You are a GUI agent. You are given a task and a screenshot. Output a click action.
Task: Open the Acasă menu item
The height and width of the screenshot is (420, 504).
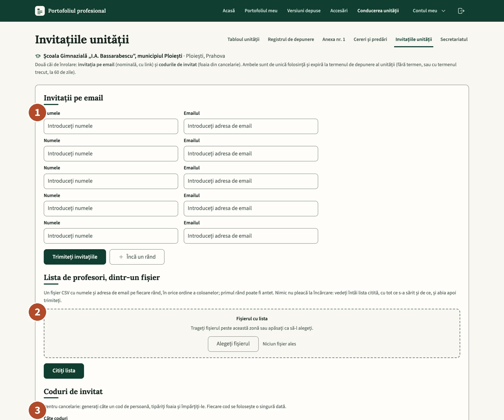click(229, 11)
